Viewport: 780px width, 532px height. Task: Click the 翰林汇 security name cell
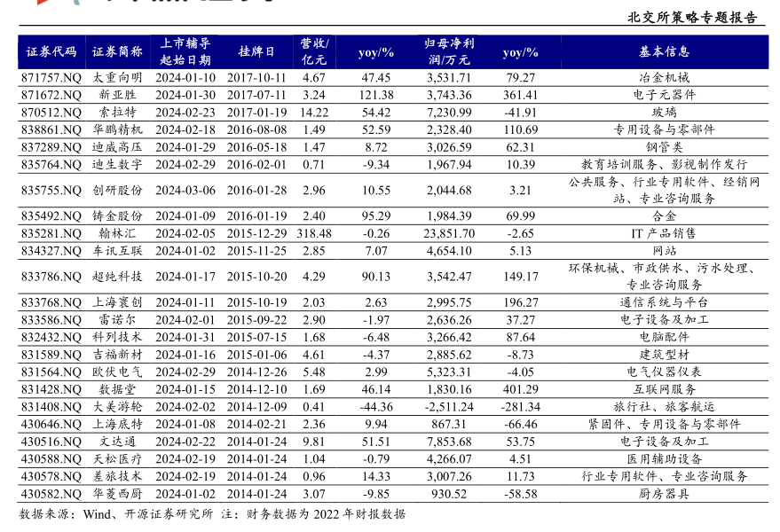pos(116,233)
